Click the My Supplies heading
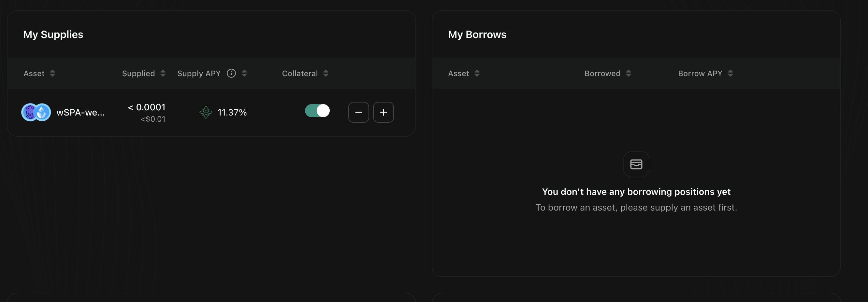The width and height of the screenshot is (868, 302). point(53,35)
